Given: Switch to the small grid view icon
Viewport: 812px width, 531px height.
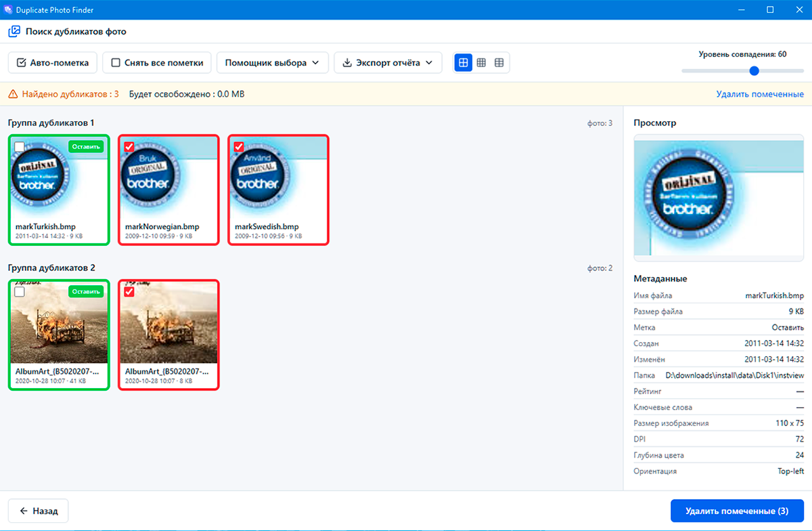Looking at the screenshot, I should [x=499, y=62].
